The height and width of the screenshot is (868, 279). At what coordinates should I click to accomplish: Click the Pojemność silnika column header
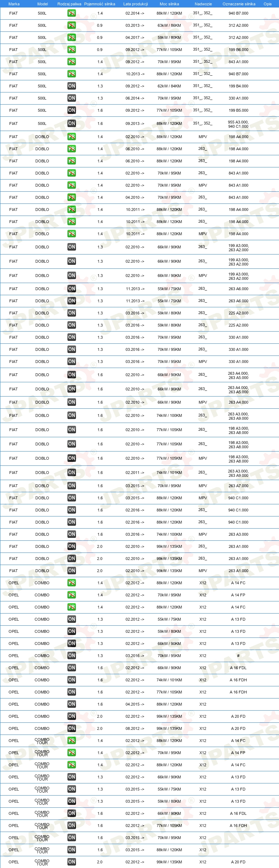pyautogui.click(x=100, y=4)
